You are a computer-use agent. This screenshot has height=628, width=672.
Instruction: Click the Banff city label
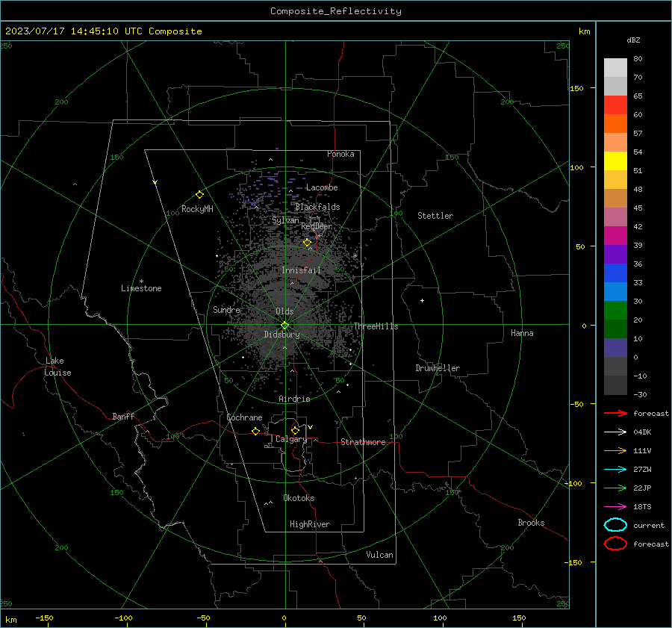(123, 416)
